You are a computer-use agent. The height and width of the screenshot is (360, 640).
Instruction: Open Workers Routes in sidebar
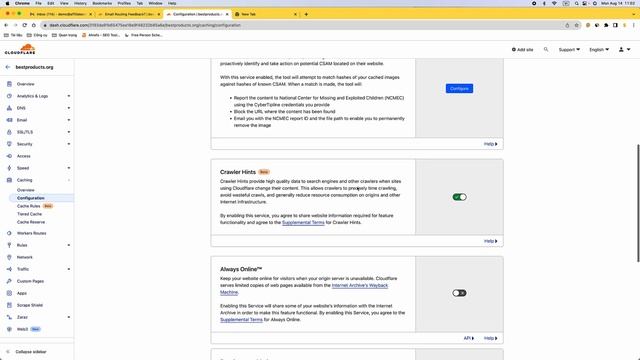[x=31, y=233]
